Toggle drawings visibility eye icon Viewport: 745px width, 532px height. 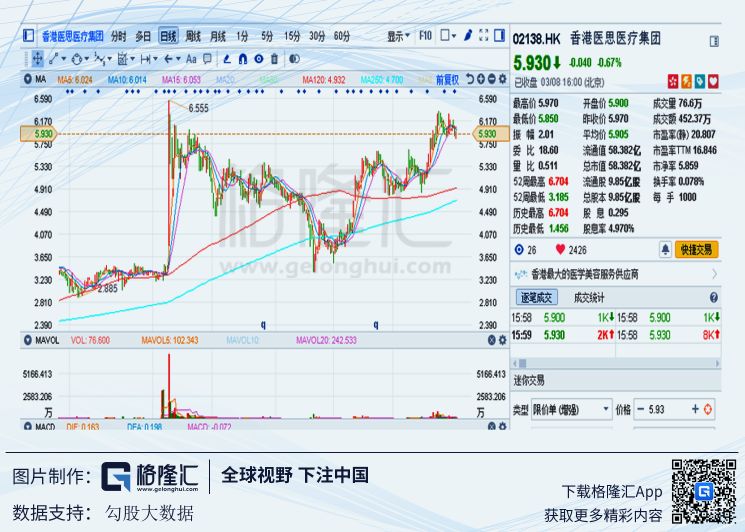click(x=258, y=59)
